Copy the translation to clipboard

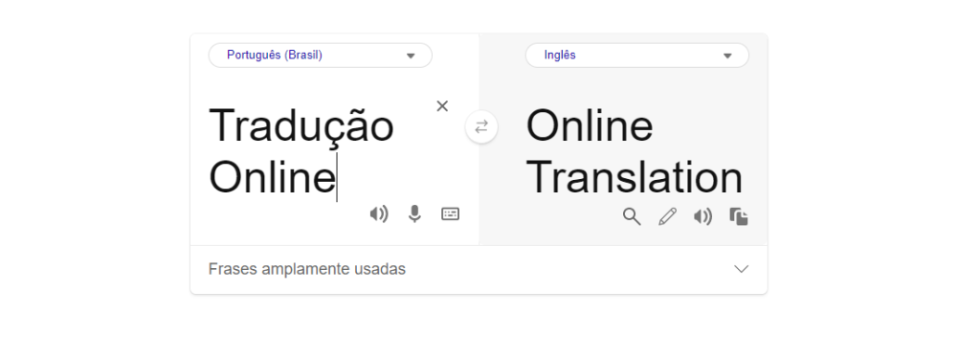[x=739, y=217]
